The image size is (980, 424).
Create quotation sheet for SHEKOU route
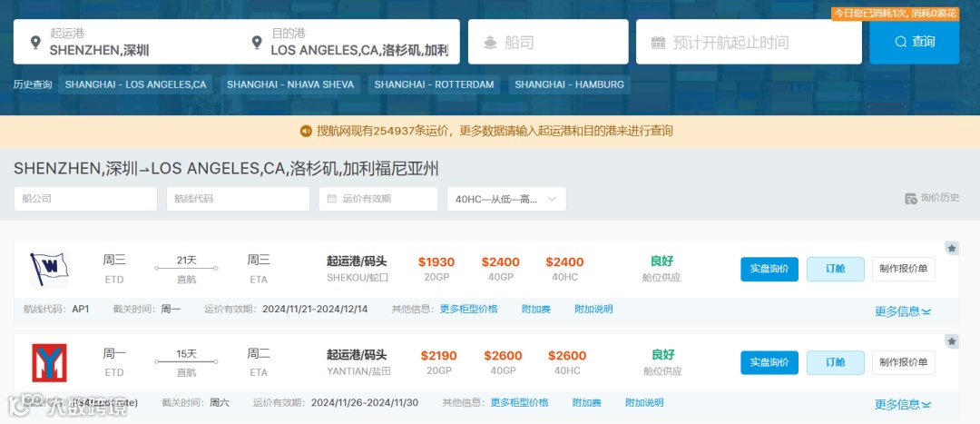[904, 269]
